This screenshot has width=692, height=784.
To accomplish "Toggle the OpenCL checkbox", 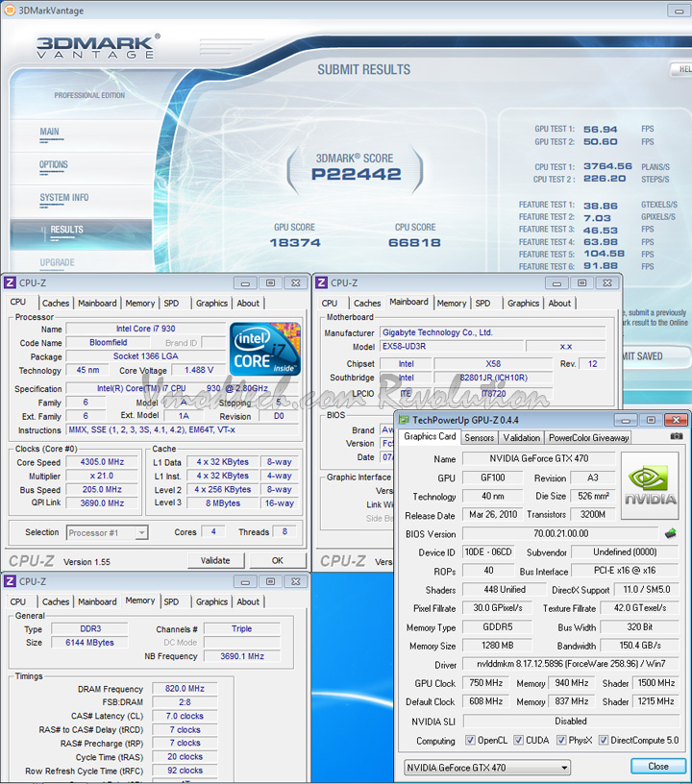I will click(470, 740).
